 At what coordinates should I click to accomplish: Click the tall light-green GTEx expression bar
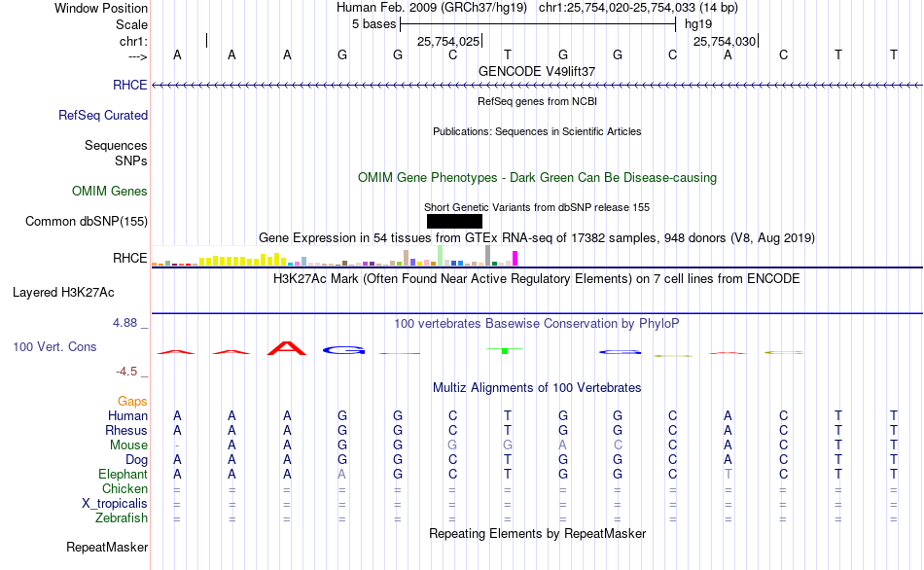pyautogui.click(x=441, y=256)
